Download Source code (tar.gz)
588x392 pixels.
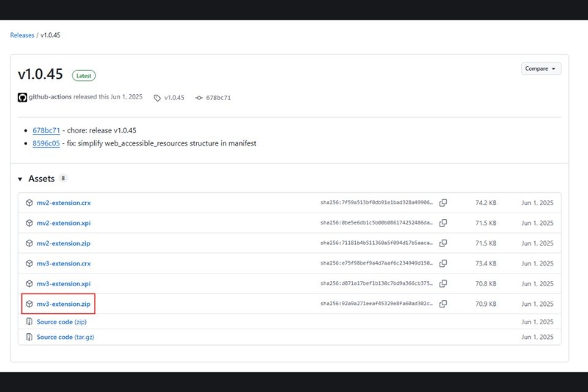65,337
